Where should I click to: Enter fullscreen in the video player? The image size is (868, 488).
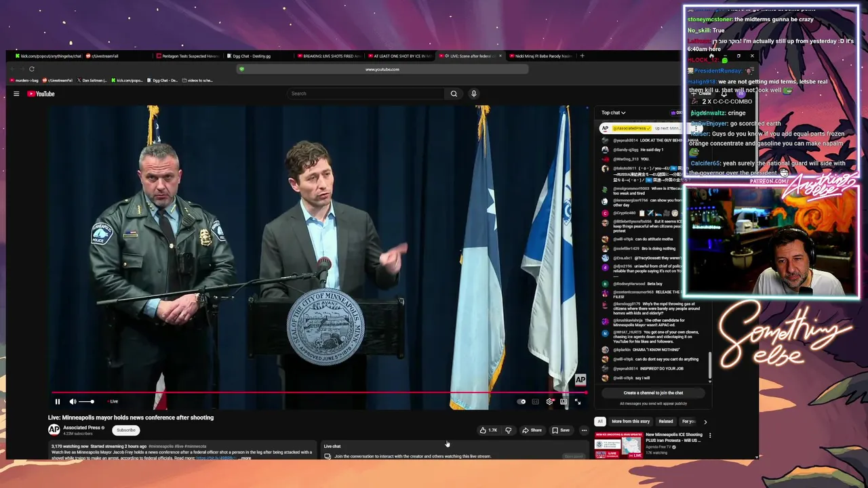pyautogui.click(x=578, y=402)
